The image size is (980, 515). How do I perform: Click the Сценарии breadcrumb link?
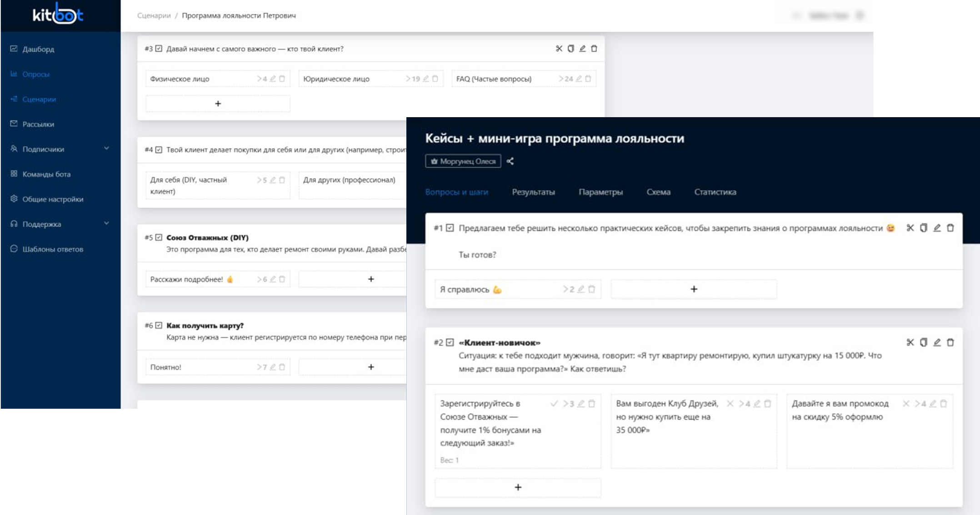click(x=154, y=15)
